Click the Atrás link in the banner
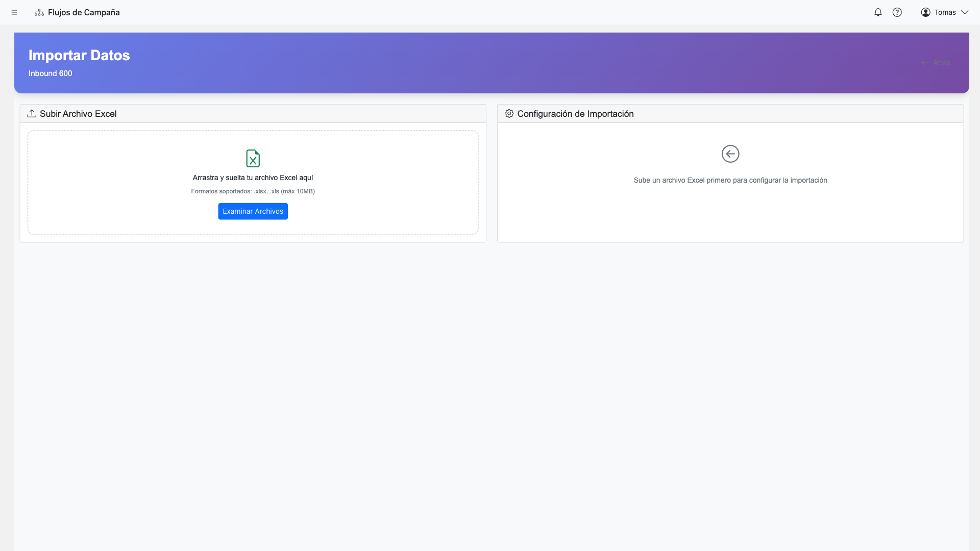 pos(937,63)
